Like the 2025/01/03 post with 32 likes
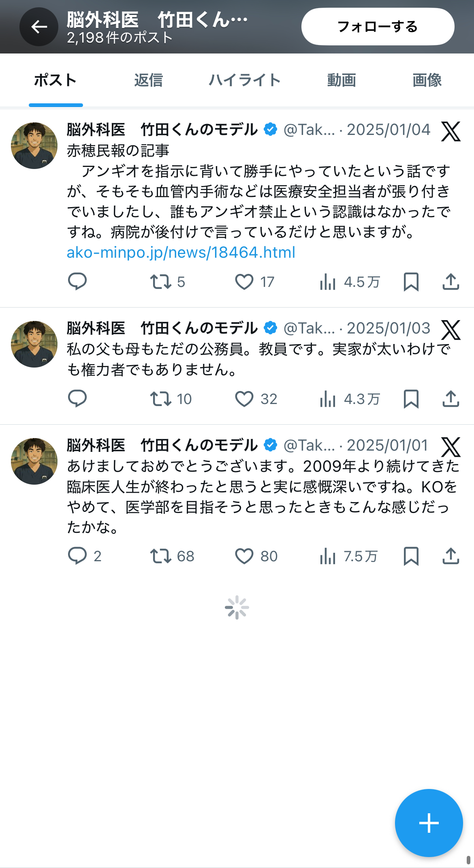The height and width of the screenshot is (868, 474). [244, 399]
